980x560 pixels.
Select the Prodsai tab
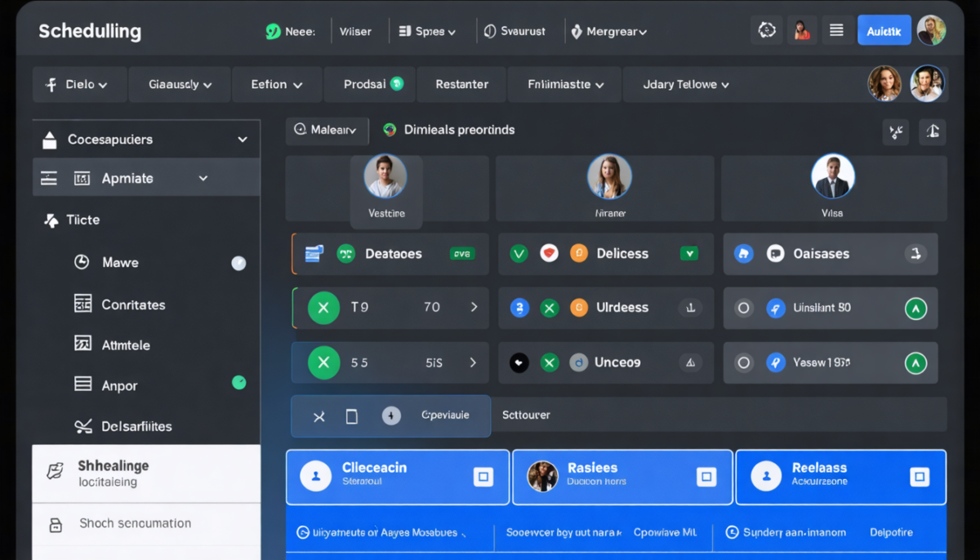(370, 84)
